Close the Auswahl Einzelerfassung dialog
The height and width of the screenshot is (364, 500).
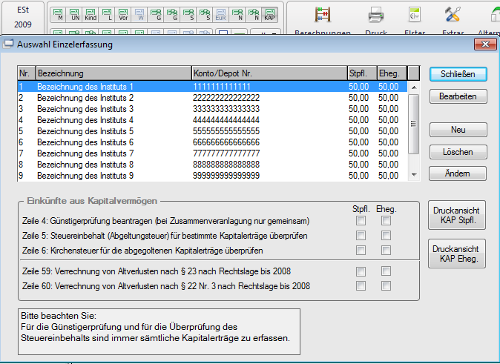pyautogui.click(x=485, y=44)
